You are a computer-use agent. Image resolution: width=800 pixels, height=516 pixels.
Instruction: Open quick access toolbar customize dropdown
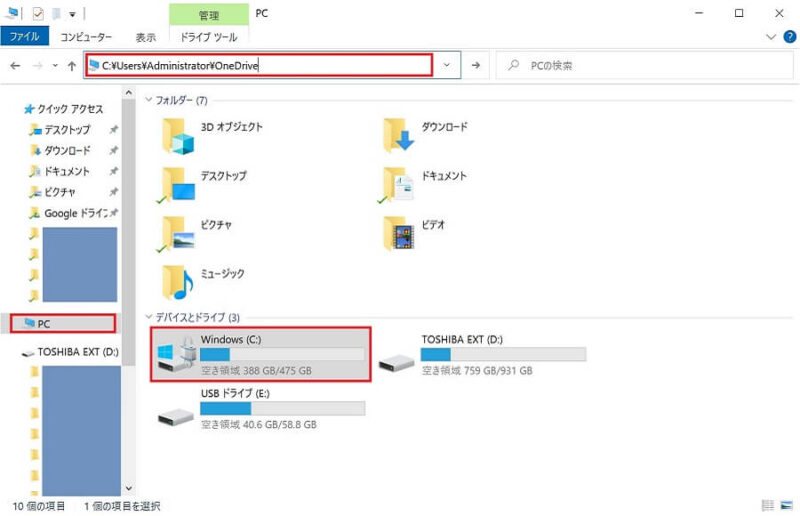point(72,14)
